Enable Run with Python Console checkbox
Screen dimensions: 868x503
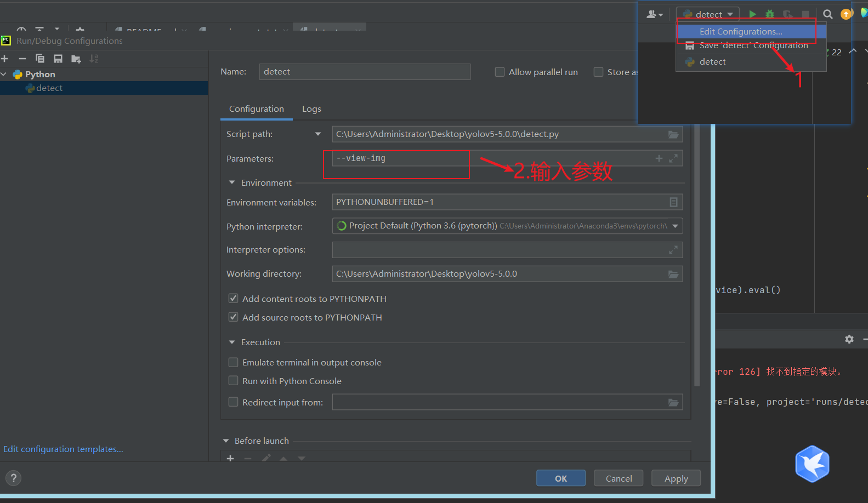(233, 381)
